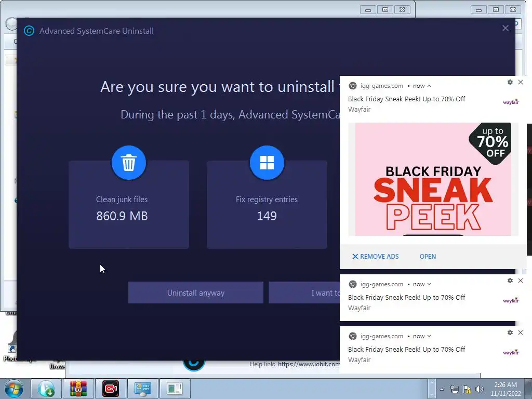Click the Chrome icon in the bottom notification header
This screenshot has width=532, height=399.
(353, 336)
